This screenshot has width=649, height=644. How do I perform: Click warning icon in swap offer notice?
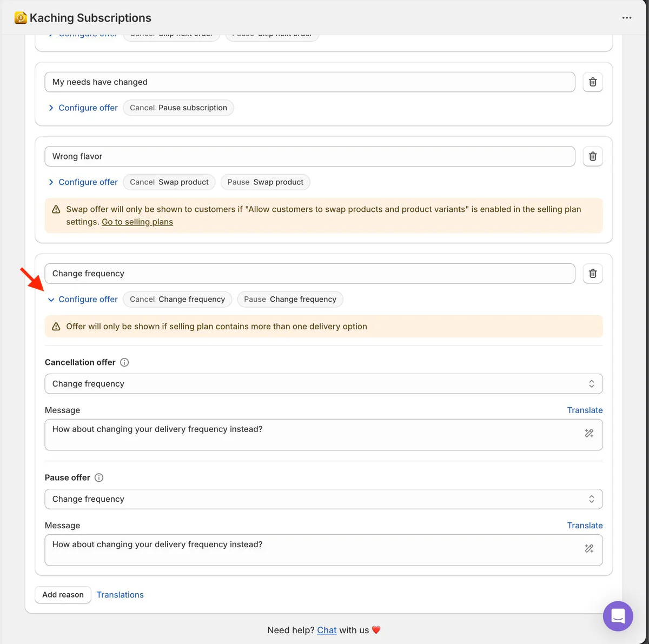[x=56, y=209]
